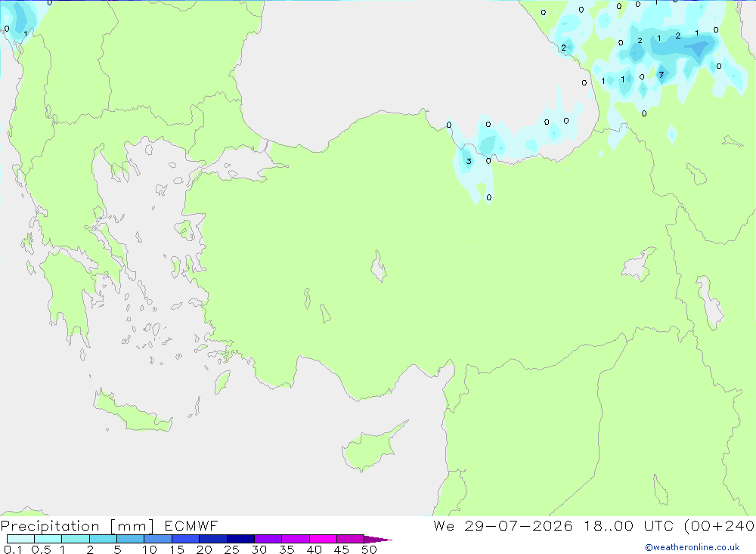Click the '0.1' legend value
This screenshot has height=554, width=756.
point(13,549)
